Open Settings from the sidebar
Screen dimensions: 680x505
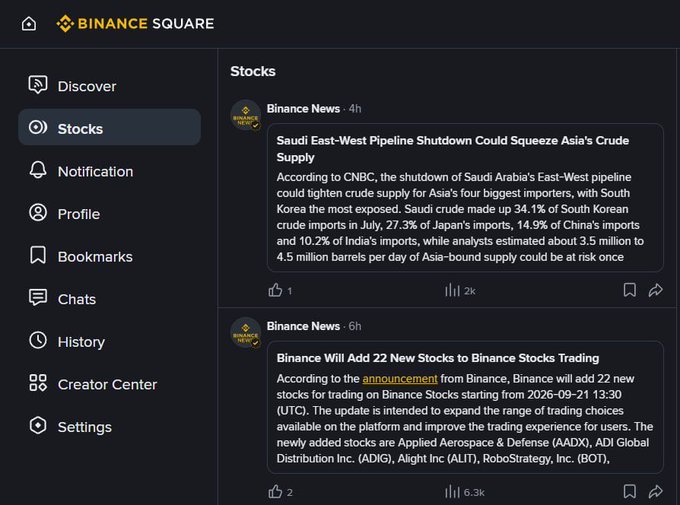tap(109, 426)
